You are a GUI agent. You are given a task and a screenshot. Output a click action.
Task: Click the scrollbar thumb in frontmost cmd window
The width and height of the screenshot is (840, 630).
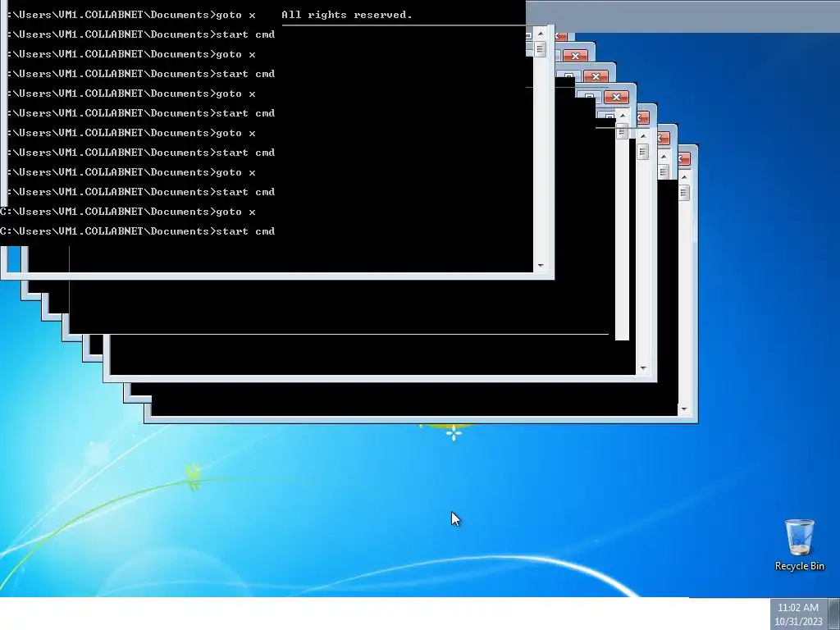pyautogui.click(x=540, y=49)
